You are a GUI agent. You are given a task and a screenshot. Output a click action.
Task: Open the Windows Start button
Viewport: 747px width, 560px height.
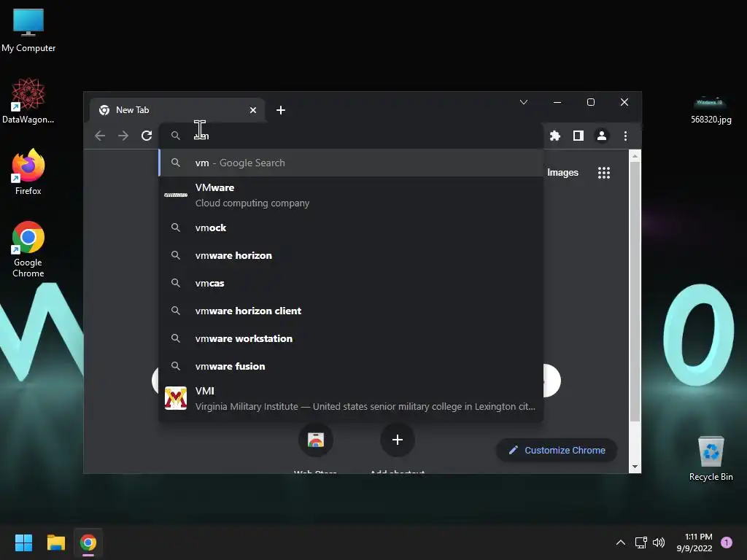point(23,542)
